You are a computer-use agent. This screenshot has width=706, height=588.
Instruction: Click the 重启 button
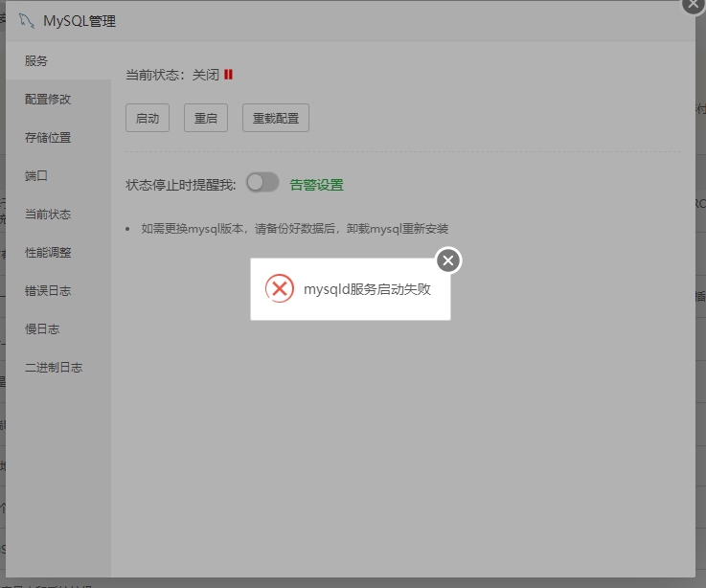pyautogui.click(x=206, y=118)
